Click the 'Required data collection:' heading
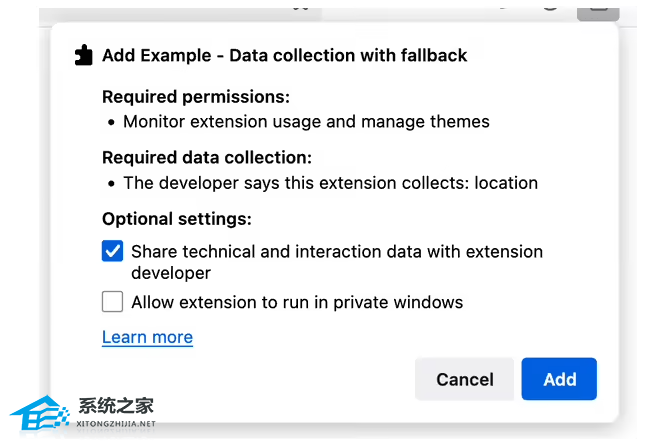Screen dimensions: 667x442 207,158
